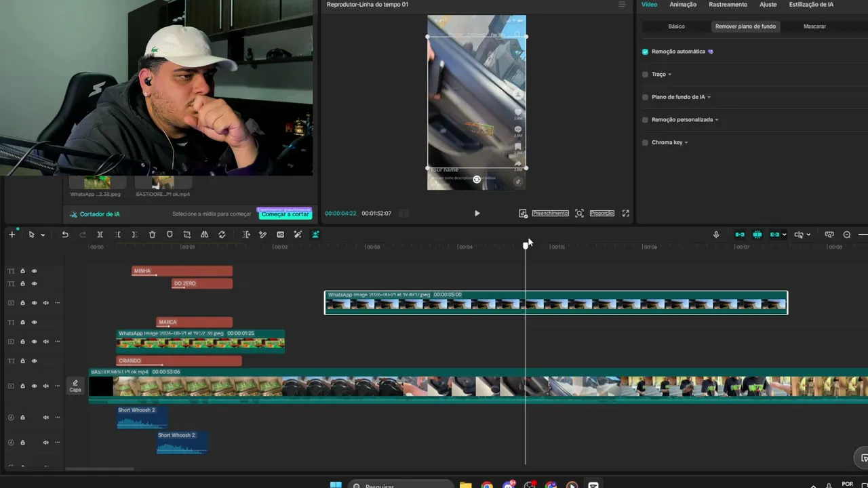Open the Ajuste tab

coord(768,5)
